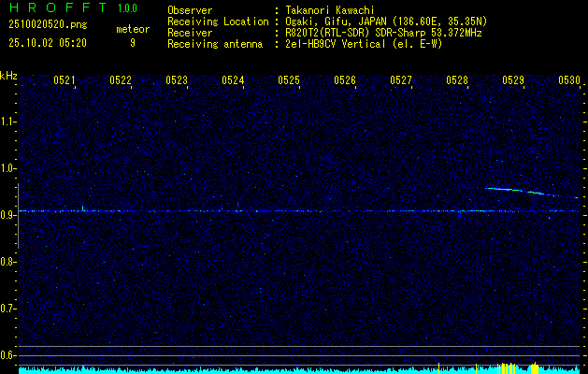The image size is (588, 374).
Task: Click the date stamp 25.10.02 05:20
Action: (x=48, y=43)
